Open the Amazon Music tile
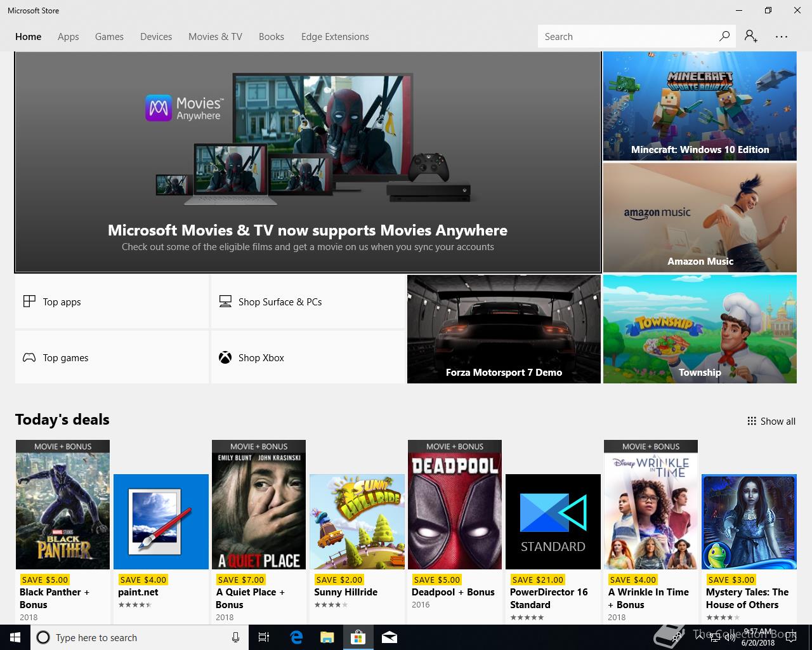 click(x=700, y=218)
